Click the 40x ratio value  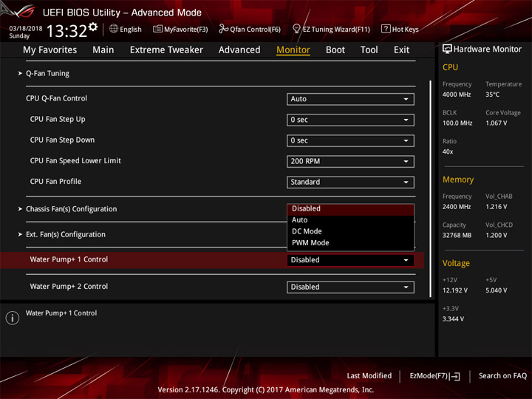pyautogui.click(x=448, y=152)
